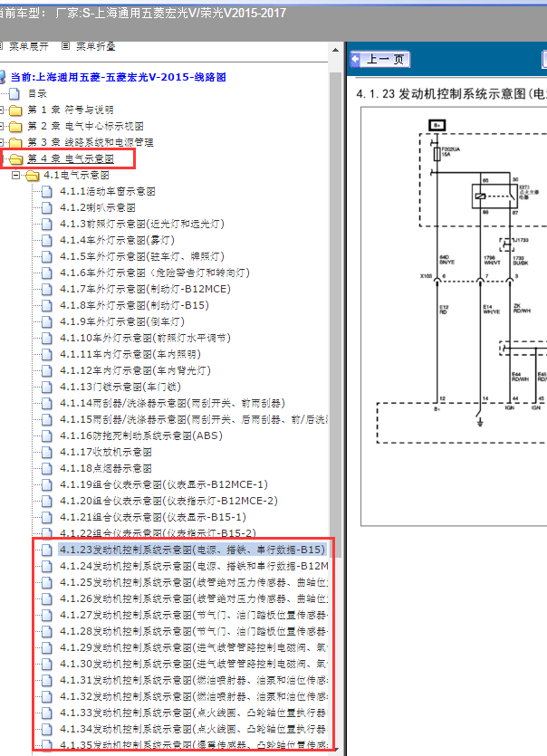
Task: Open 4.1.20 仪表指示灯-B12MCE-2 diagram
Action: 168,501
